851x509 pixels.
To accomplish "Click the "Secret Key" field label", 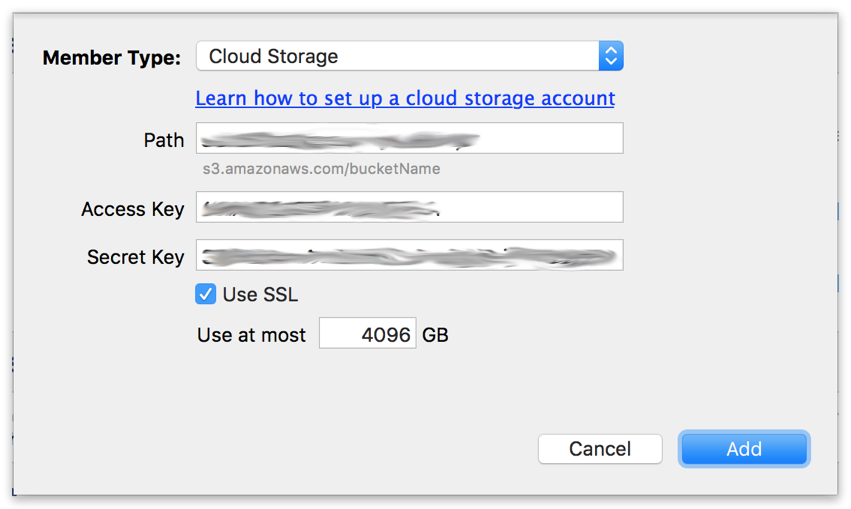I will tap(136, 257).
